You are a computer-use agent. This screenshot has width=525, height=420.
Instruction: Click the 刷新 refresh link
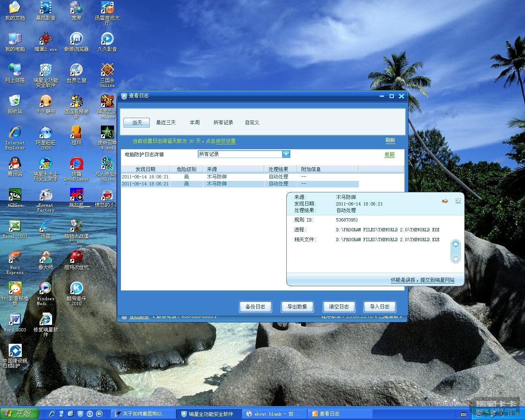(x=390, y=140)
